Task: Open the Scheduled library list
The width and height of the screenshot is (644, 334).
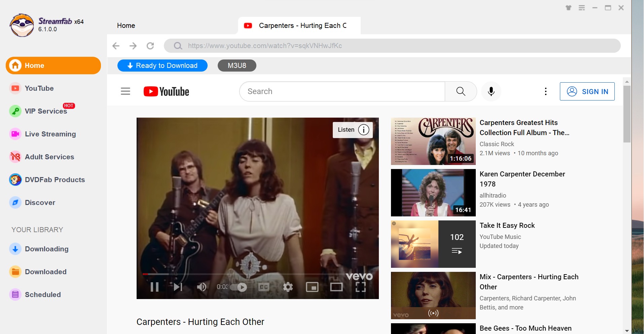Action: [x=35, y=295]
